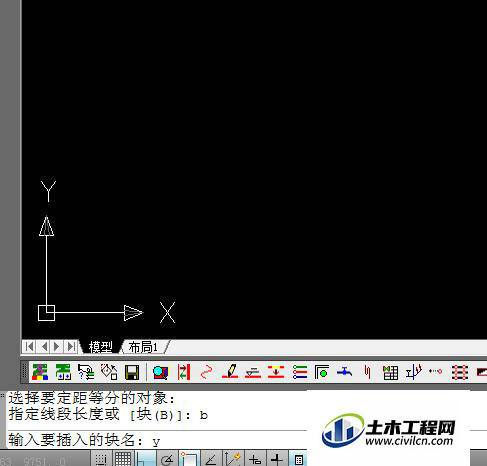Image resolution: width=487 pixels, height=466 pixels.
Task: Click the diamond and square match icon
Action: tap(109, 372)
